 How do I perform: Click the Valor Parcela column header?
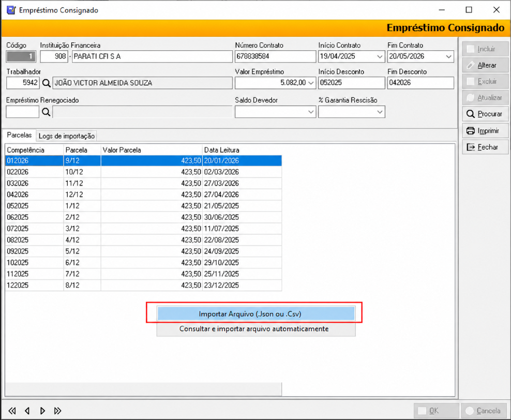(152, 150)
